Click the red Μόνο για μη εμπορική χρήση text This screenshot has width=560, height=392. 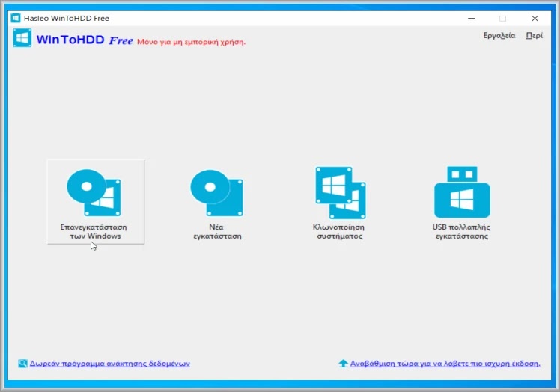coord(192,42)
